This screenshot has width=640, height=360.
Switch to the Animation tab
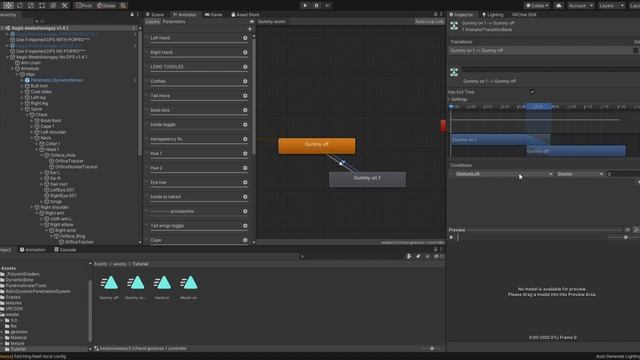pos(33,250)
